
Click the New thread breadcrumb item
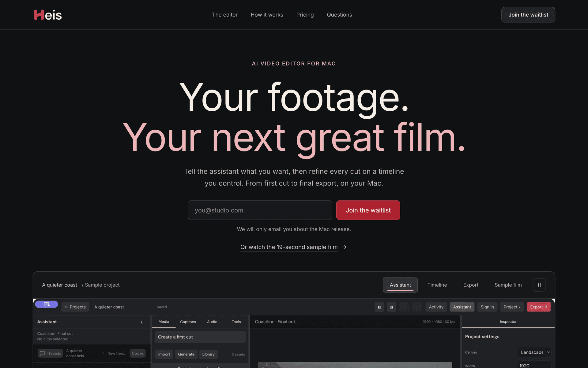tap(116, 353)
